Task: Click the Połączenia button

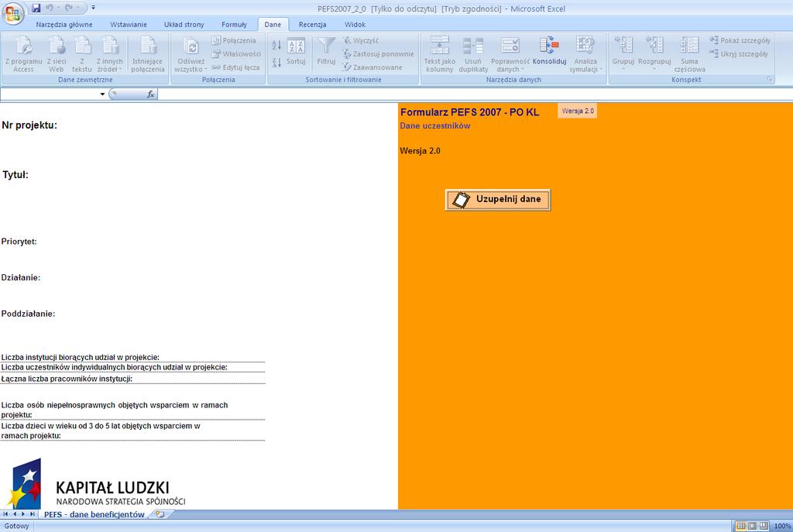Action: pyautogui.click(x=234, y=40)
